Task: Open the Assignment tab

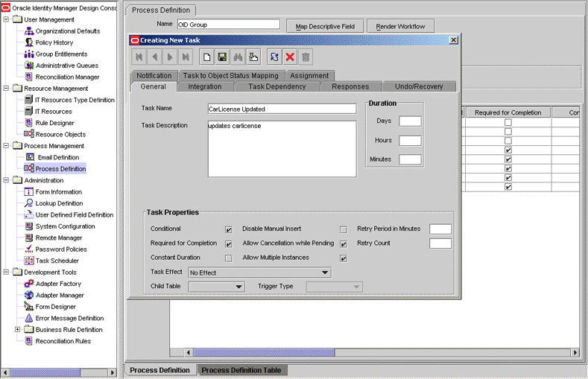Action: (x=309, y=76)
